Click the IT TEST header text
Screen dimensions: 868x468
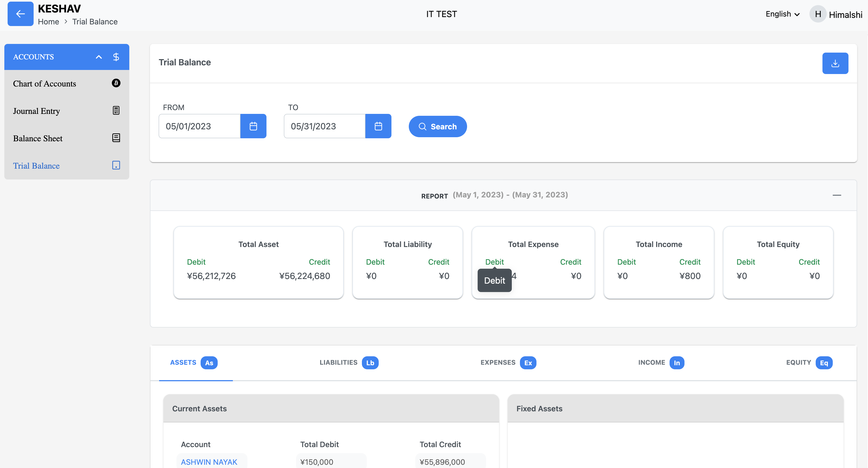pos(441,14)
